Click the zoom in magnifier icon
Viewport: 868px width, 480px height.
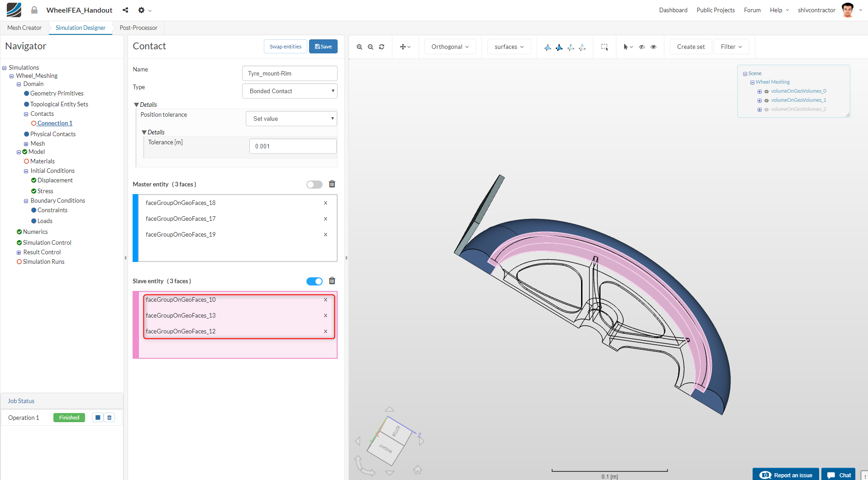[359, 47]
